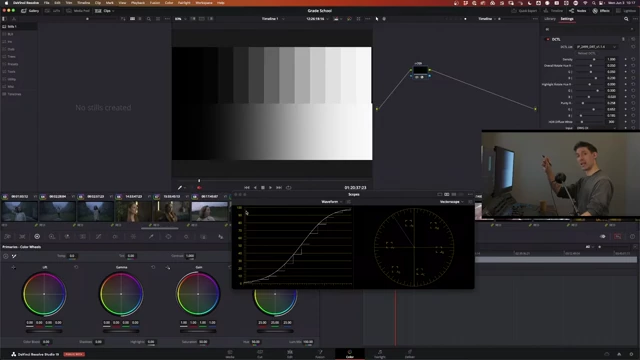
Task: Stop viewer playback
Action: click(263, 188)
